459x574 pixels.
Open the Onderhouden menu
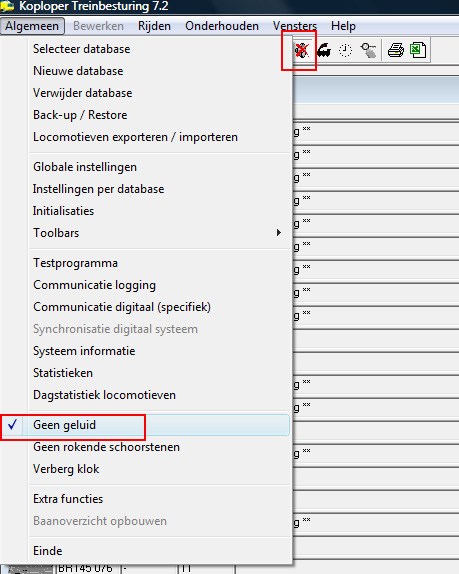coord(222,26)
